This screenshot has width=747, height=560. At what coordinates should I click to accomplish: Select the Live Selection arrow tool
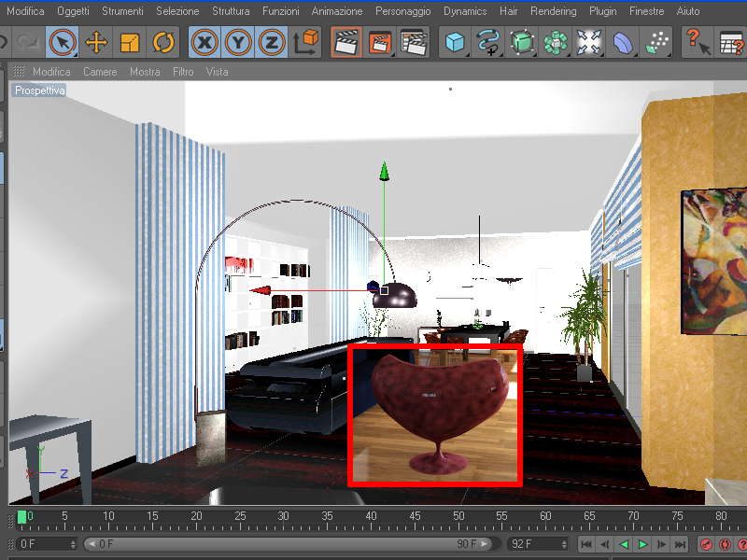coord(63,42)
